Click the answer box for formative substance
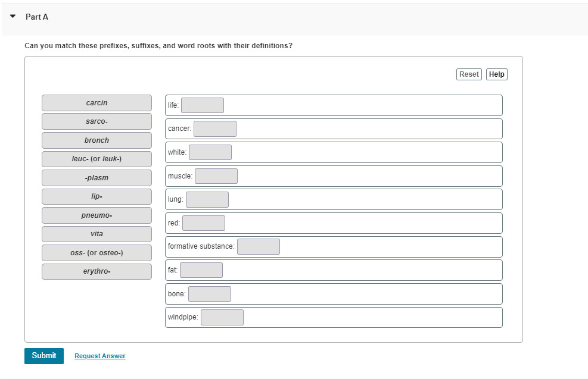 click(x=259, y=246)
